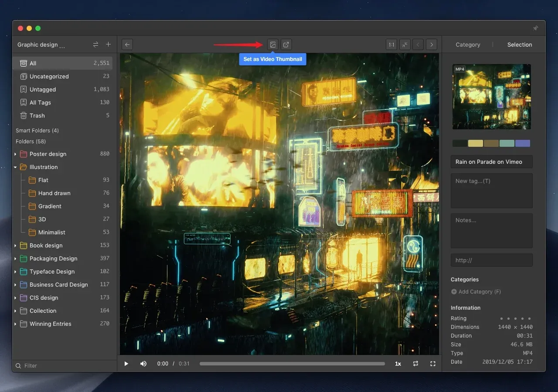Click the video progress bar

pyautogui.click(x=292, y=364)
